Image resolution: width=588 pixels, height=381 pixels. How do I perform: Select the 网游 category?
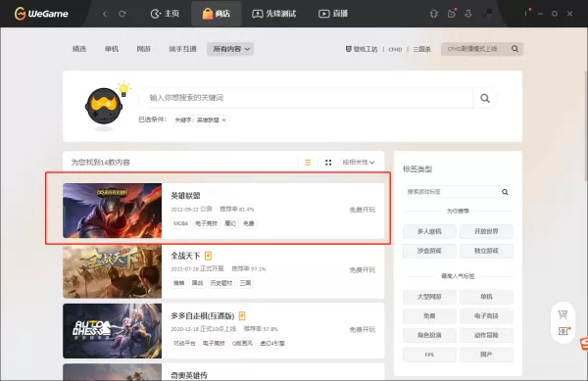(x=144, y=49)
